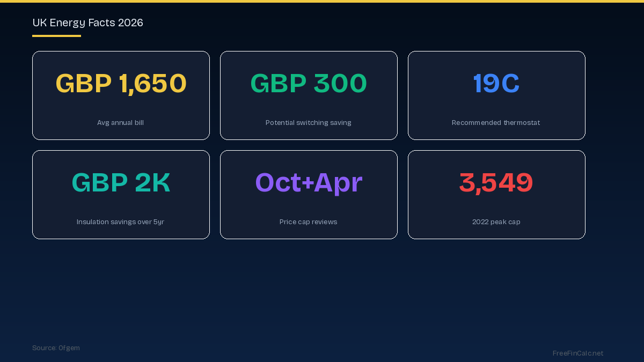This screenshot has width=644, height=362.
Task: Click the Source: Ofgem footnote
Action: 56,348
